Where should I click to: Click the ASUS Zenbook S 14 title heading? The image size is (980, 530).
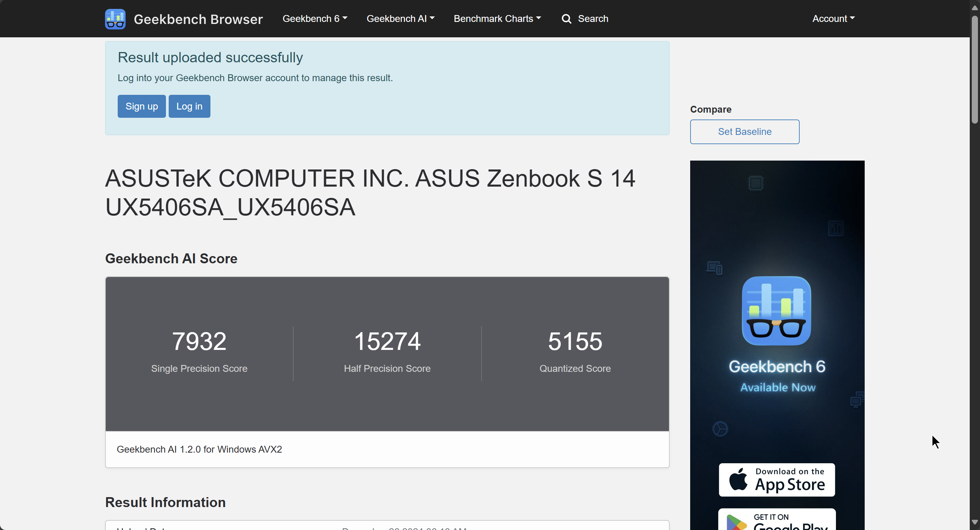click(370, 193)
